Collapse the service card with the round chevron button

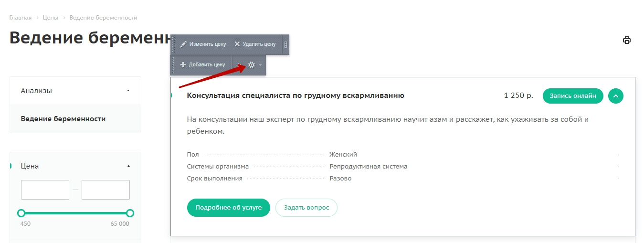616,96
